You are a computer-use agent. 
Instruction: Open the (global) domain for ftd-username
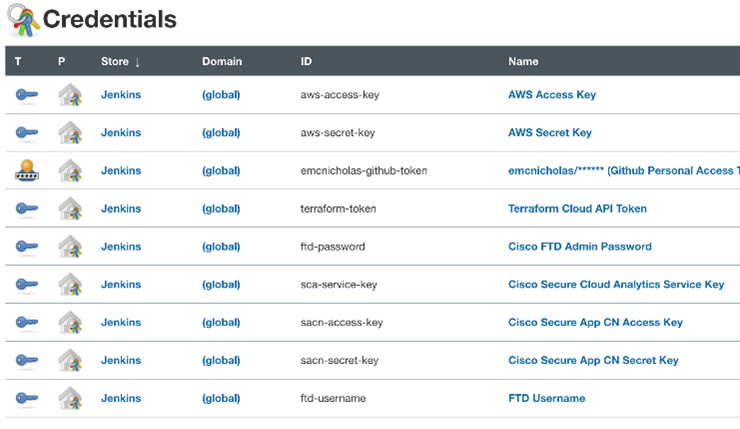(x=221, y=399)
